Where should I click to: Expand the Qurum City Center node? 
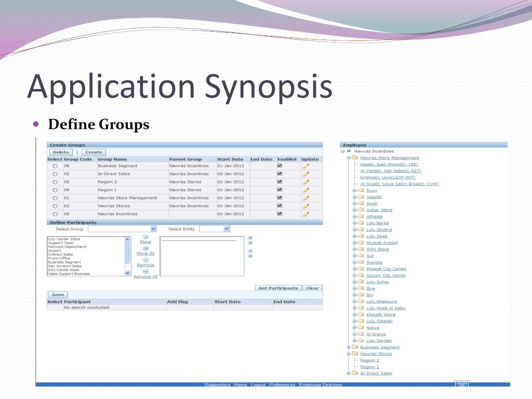tap(354, 275)
